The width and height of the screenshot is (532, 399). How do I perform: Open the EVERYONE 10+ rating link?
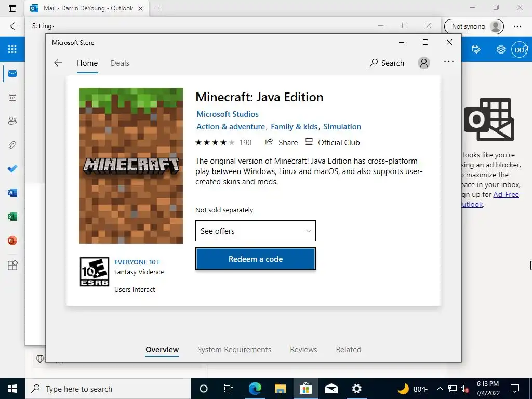click(137, 262)
